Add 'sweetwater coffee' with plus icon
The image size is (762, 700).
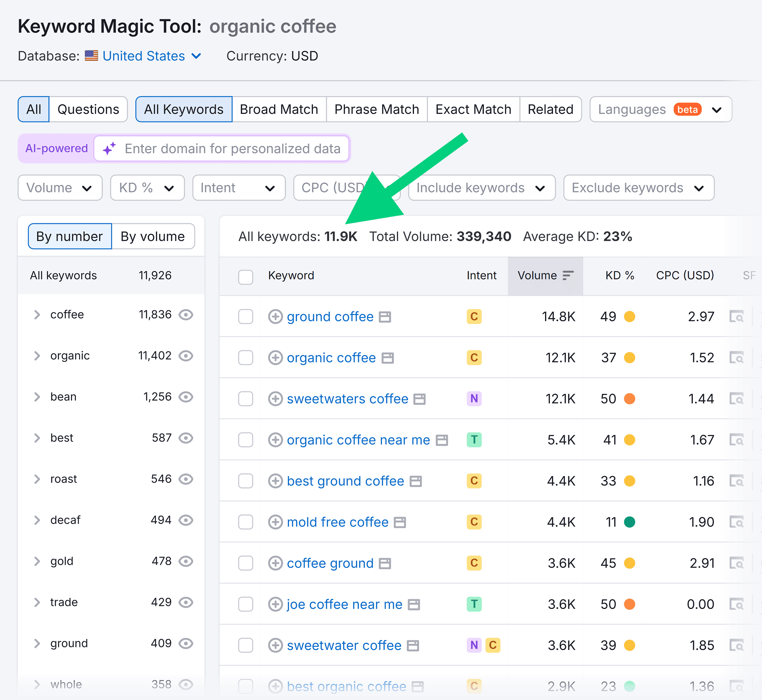[275, 645]
